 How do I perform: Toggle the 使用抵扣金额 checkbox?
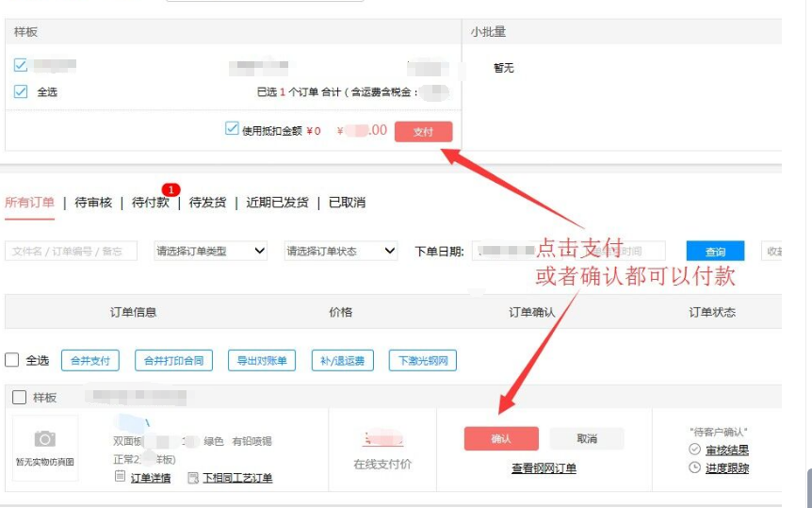(x=232, y=129)
